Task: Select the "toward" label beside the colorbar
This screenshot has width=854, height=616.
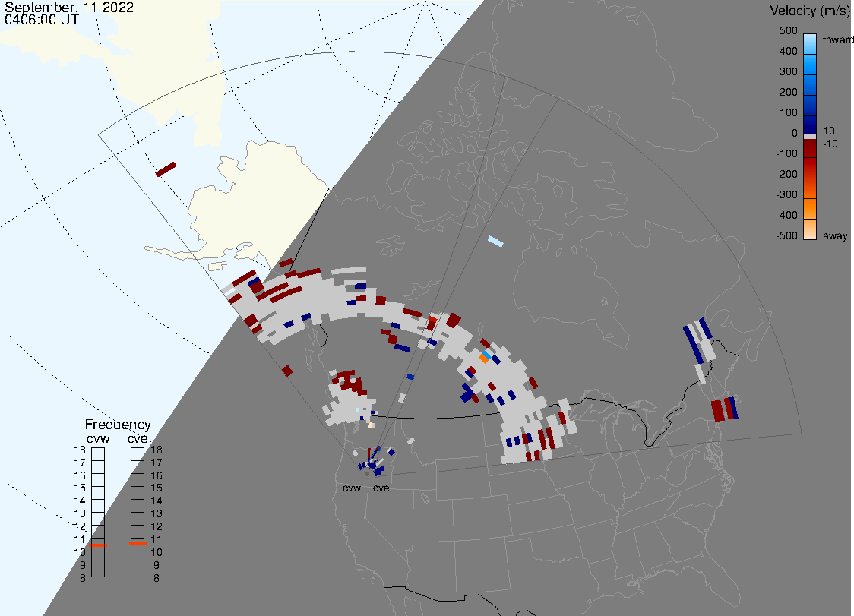Action: pyautogui.click(x=837, y=39)
